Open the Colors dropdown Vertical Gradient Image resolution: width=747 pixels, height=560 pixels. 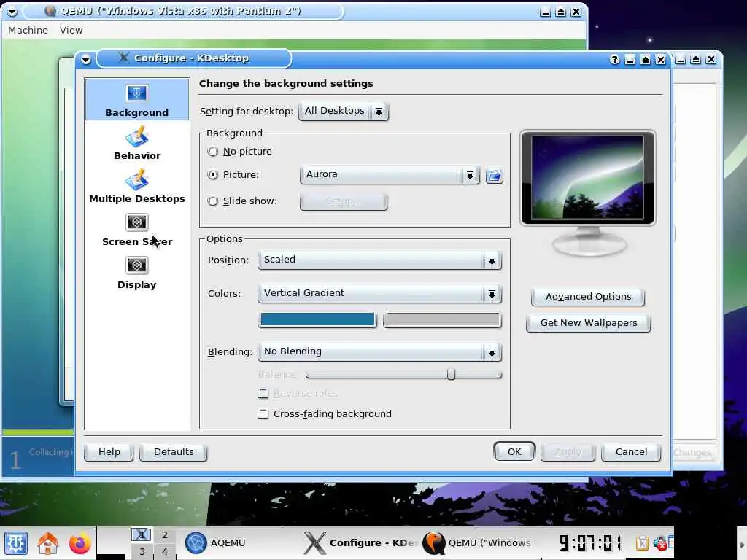[x=379, y=293]
